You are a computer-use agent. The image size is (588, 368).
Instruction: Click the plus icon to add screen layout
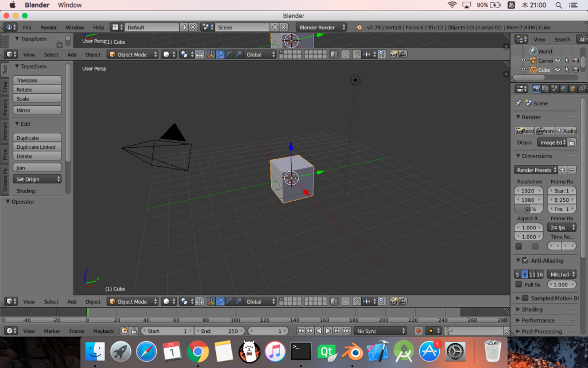(x=184, y=27)
